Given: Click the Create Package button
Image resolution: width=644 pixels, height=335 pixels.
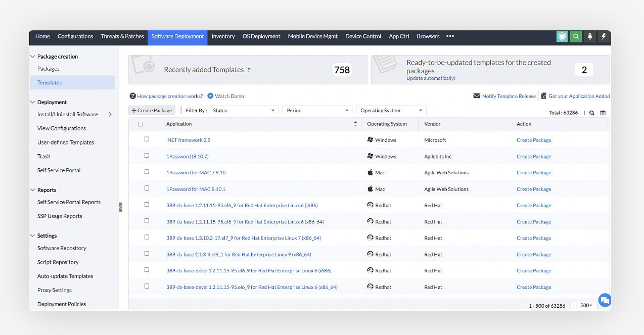Looking at the screenshot, I should [151, 110].
